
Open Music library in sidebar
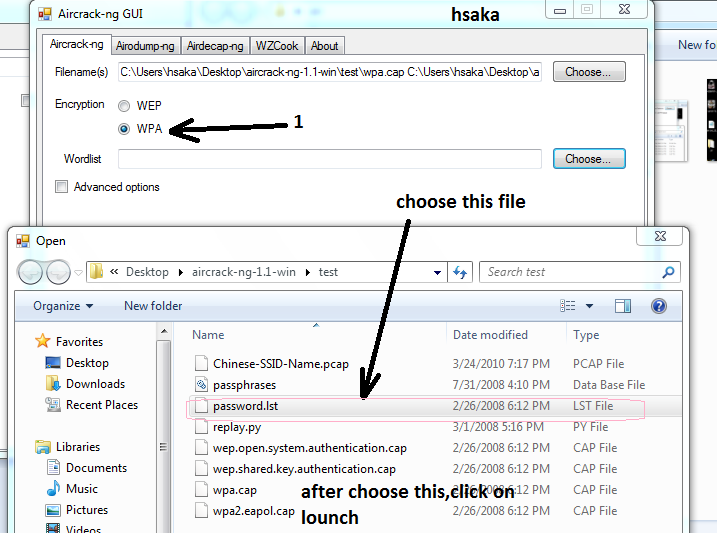[81, 489]
